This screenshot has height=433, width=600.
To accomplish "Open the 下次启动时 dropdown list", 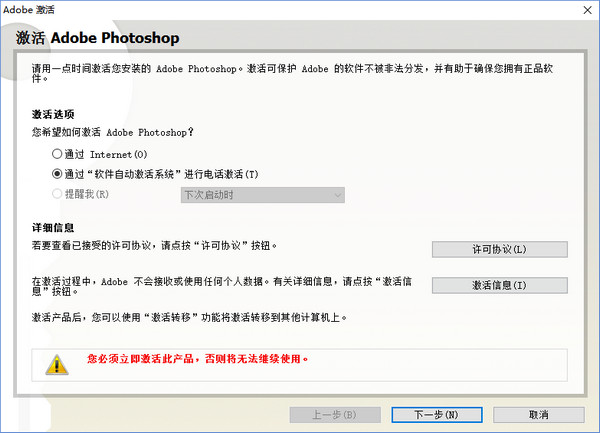I will point(262,194).
